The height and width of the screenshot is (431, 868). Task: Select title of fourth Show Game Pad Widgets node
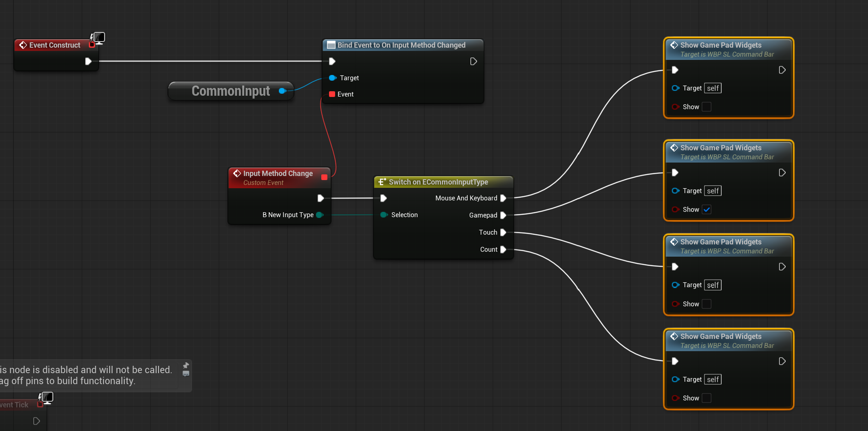[721, 336]
